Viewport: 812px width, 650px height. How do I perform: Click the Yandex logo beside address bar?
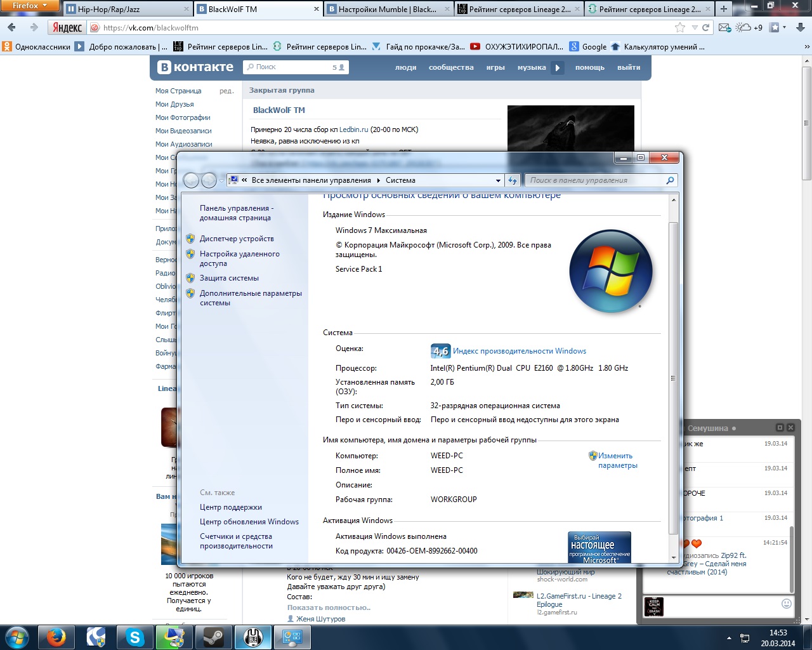67,27
